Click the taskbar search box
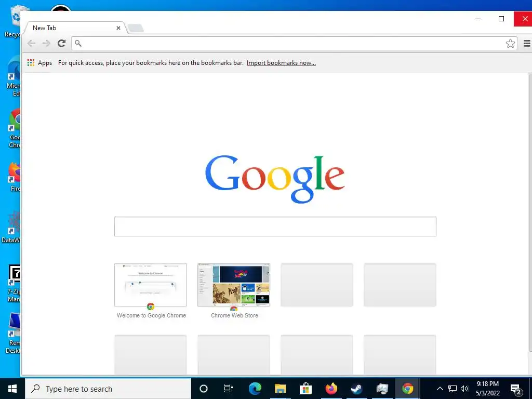This screenshot has height=399, width=532. [108, 389]
